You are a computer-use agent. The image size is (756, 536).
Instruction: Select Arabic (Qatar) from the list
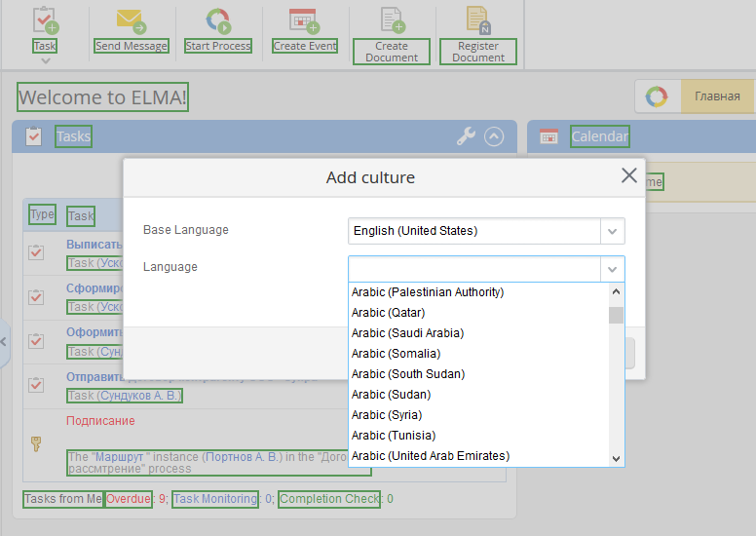tap(388, 313)
